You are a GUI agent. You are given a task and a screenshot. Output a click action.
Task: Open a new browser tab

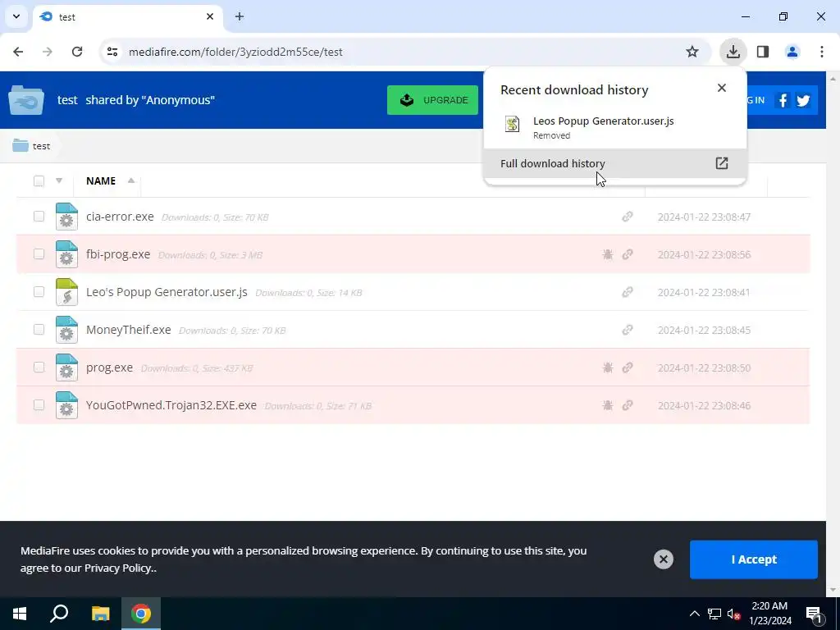(240, 16)
